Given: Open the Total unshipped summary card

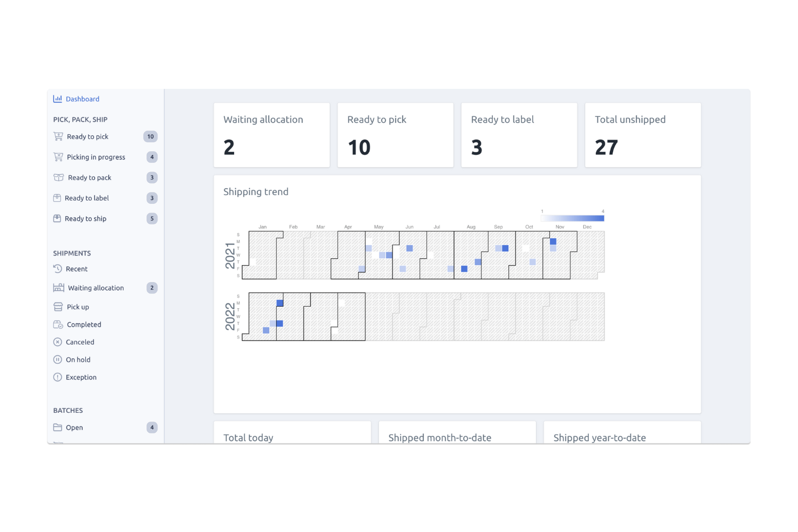Looking at the screenshot, I should click(643, 135).
